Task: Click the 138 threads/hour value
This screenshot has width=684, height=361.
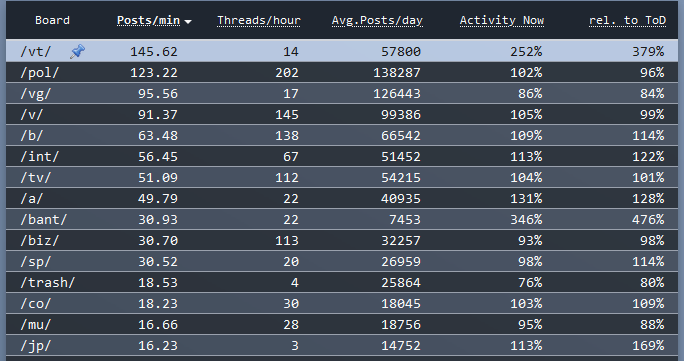Action: (x=287, y=136)
